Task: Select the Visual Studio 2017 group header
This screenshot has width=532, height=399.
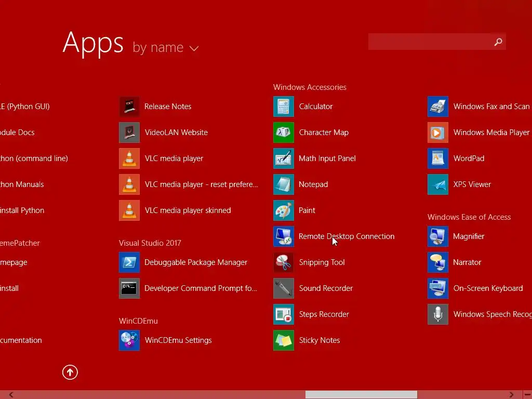Action: tap(150, 243)
